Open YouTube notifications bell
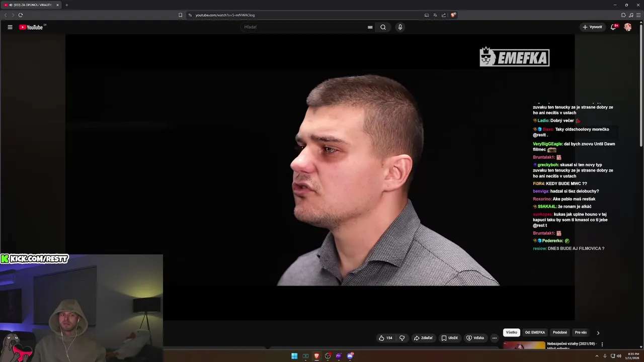 click(x=613, y=27)
